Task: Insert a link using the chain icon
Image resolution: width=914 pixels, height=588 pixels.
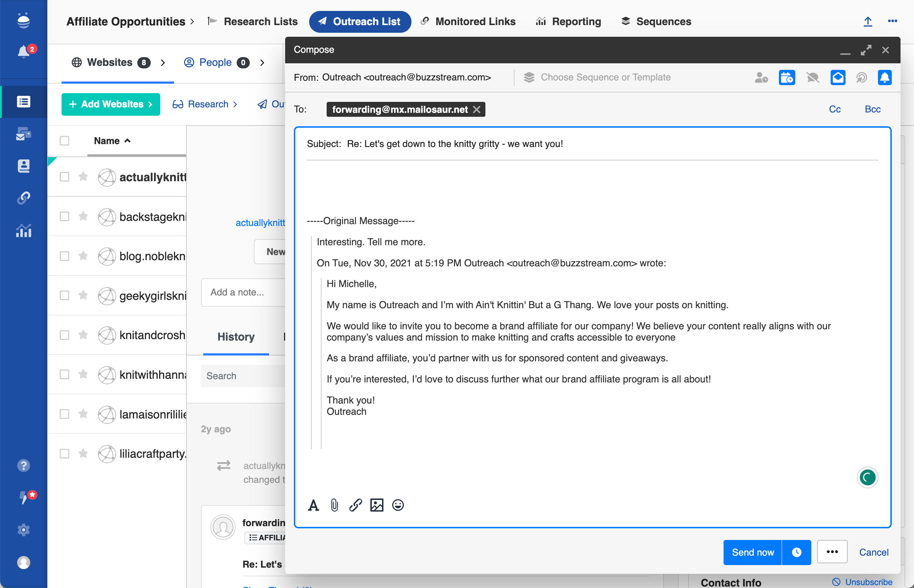Action: click(x=355, y=505)
